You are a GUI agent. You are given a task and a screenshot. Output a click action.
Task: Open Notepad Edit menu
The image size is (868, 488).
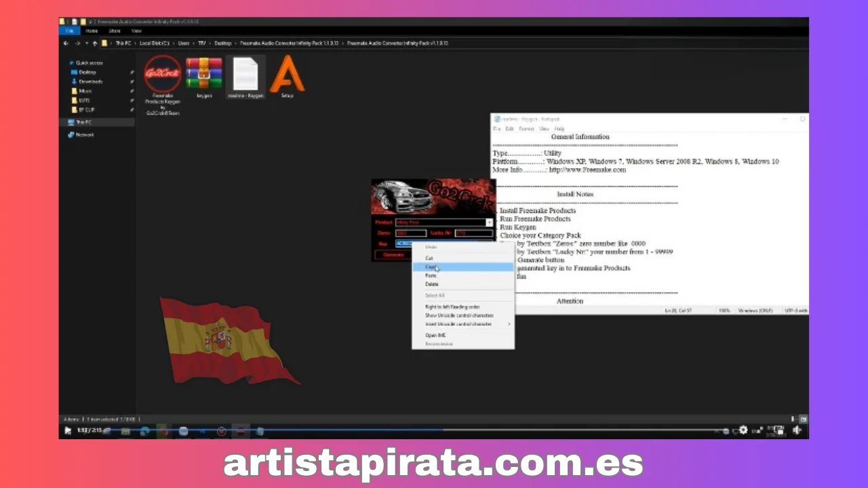(509, 129)
